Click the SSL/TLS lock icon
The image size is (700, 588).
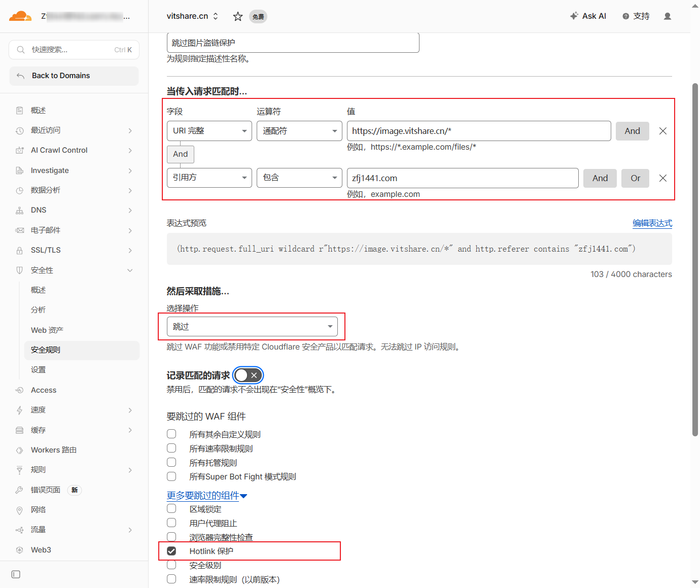click(x=20, y=250)
